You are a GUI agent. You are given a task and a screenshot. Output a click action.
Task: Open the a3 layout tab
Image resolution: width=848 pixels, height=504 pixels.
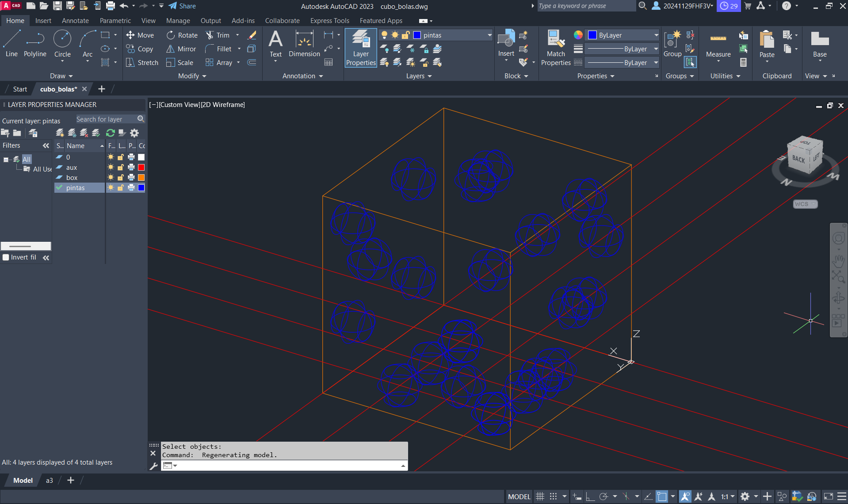coord(50,481)
